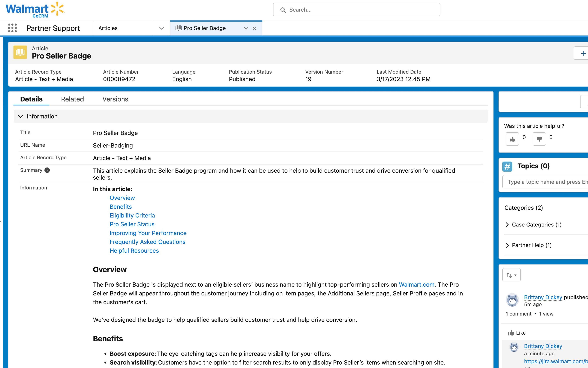Jump to the Benefits section link
The image size is (588, 368).
121,207
